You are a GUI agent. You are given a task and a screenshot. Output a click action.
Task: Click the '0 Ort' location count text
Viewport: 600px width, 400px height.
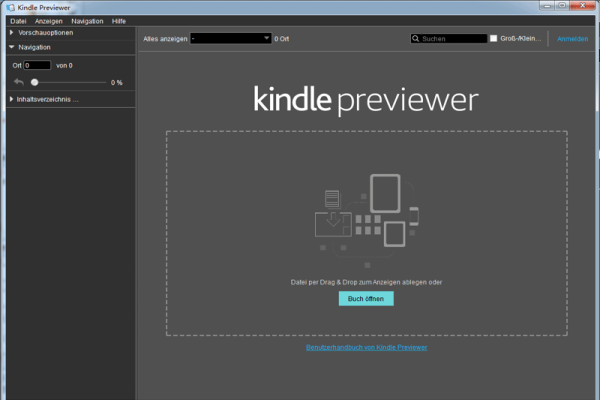click(x=282, y=39)
